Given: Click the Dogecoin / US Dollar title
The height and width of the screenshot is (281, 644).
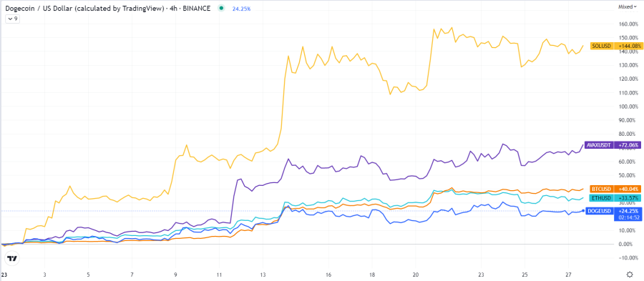Looking at the screenshot, I should tap(40, 7).
